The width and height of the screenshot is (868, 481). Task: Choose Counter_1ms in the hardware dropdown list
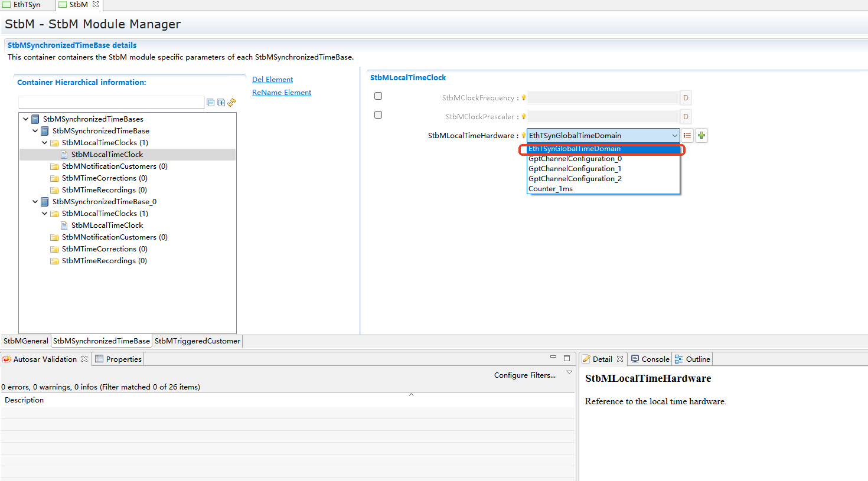[x=550, y=189]
